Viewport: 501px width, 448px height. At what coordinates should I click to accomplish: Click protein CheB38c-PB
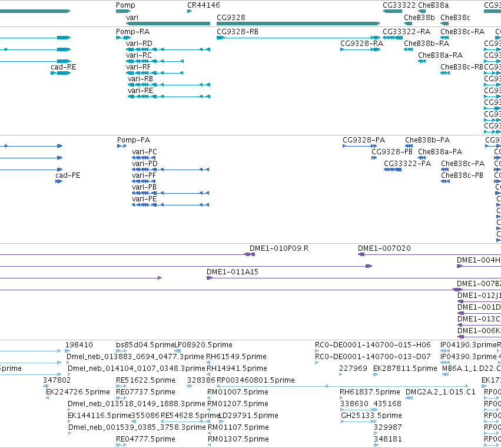[x=462, y=175]
